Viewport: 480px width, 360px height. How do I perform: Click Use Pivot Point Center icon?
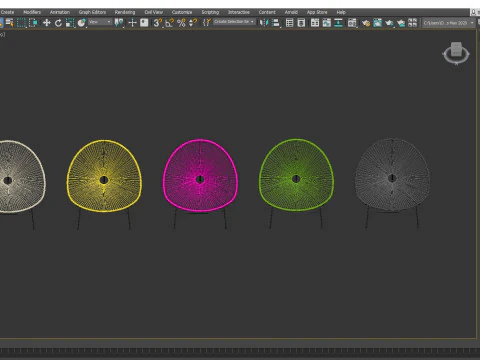point(119,23)
